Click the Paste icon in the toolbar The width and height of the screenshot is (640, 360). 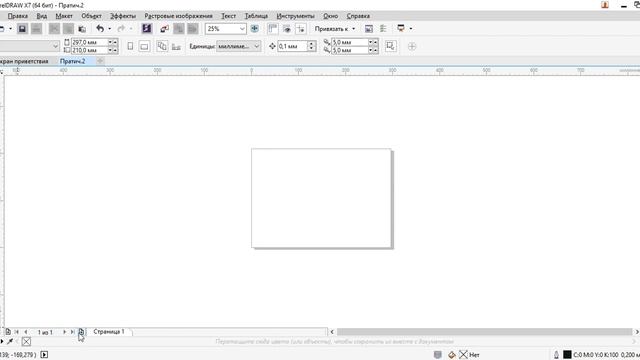coord(82,29)
